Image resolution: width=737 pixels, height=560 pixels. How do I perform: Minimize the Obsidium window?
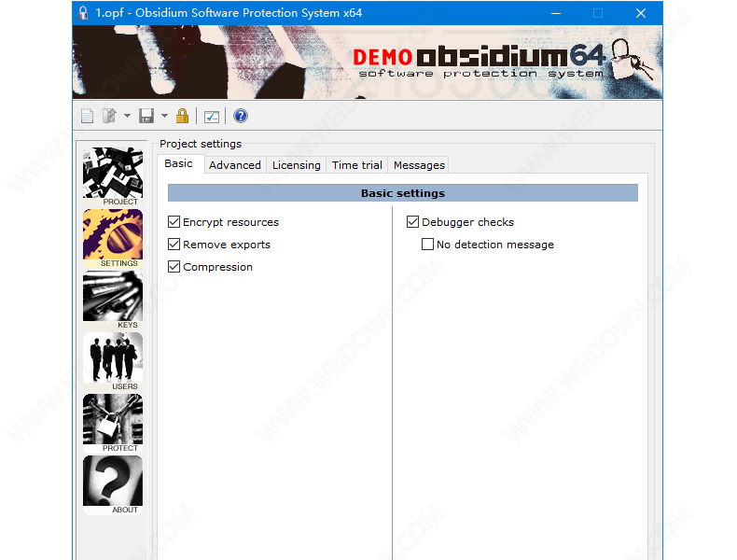(x=556, y=13)
